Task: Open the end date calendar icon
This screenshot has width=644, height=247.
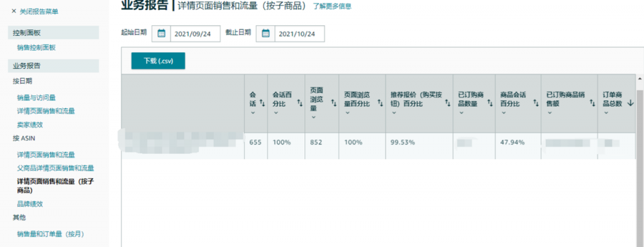Action: point(265,34)
